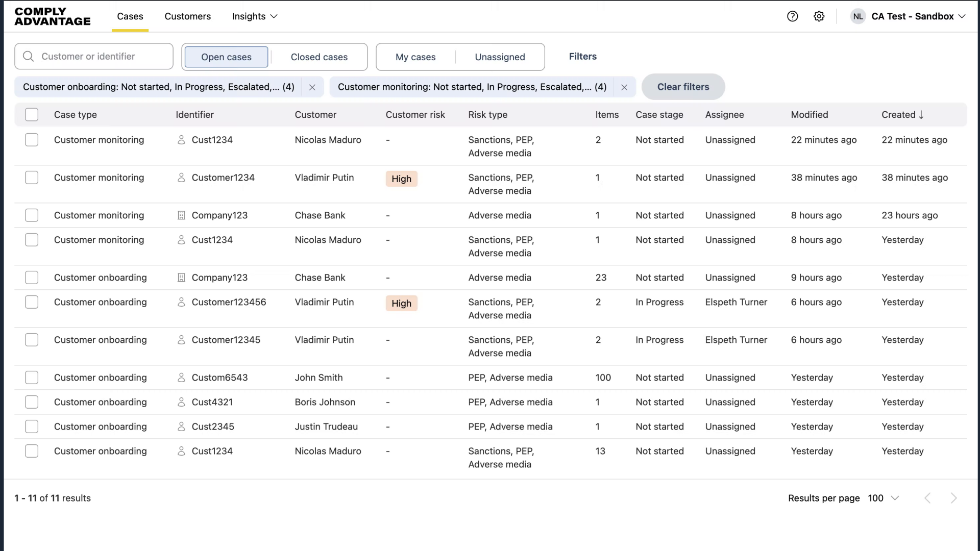Remove the Customer monitoring filter chip
980x551 pixels.
[624, 87]
